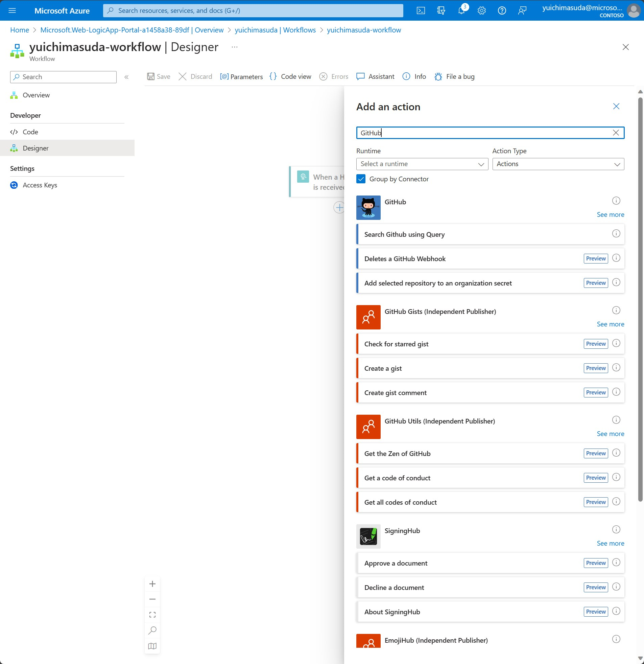Open workflow Parameters
This screenshot has width=644, height=664.
tap(241, 76)
